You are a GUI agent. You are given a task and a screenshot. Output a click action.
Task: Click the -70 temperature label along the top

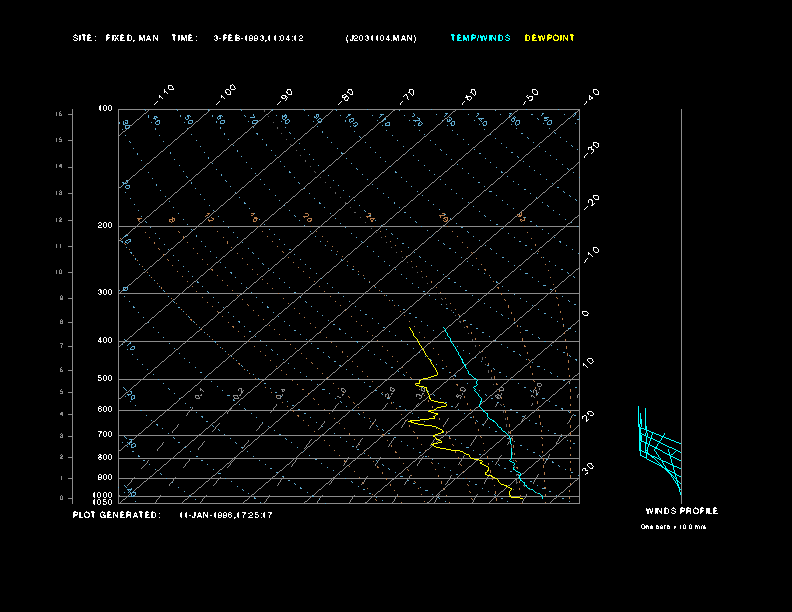coord(407,96)
